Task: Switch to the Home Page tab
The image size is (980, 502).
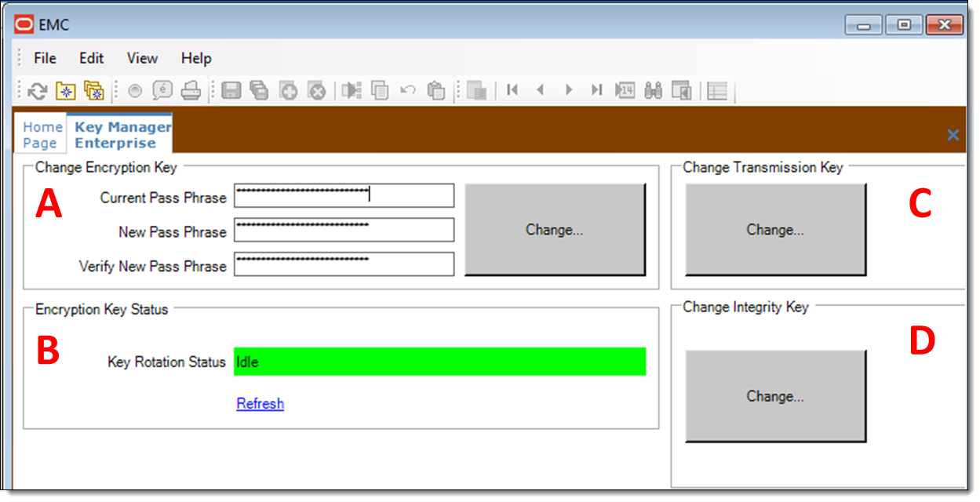Action: [42, 134]
